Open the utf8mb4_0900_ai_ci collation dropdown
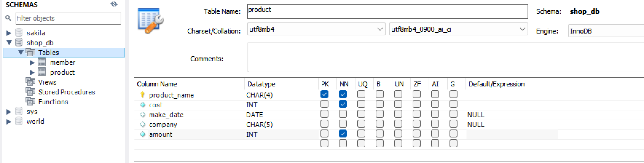 (522, 29)
